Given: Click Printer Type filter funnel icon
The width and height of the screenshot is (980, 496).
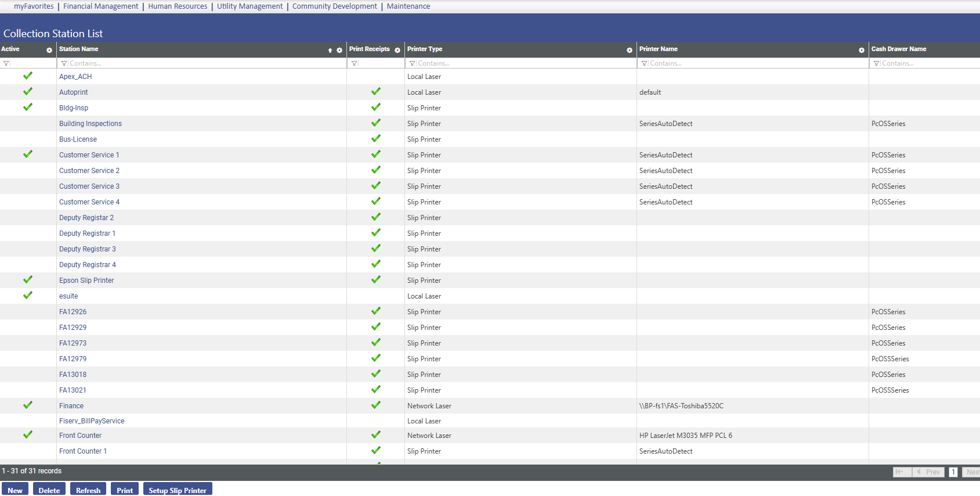Looking at the screenshot, I should [413, 63].
